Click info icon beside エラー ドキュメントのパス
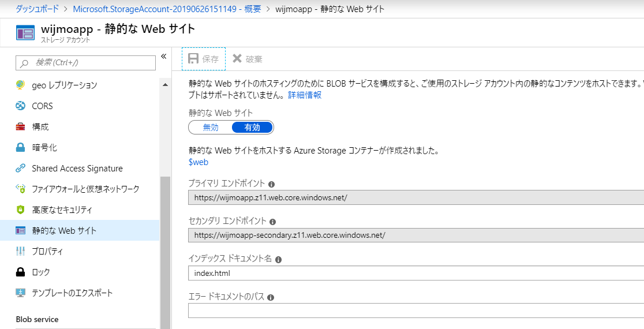This screenshot has width=644, height=329. [271, 297]
